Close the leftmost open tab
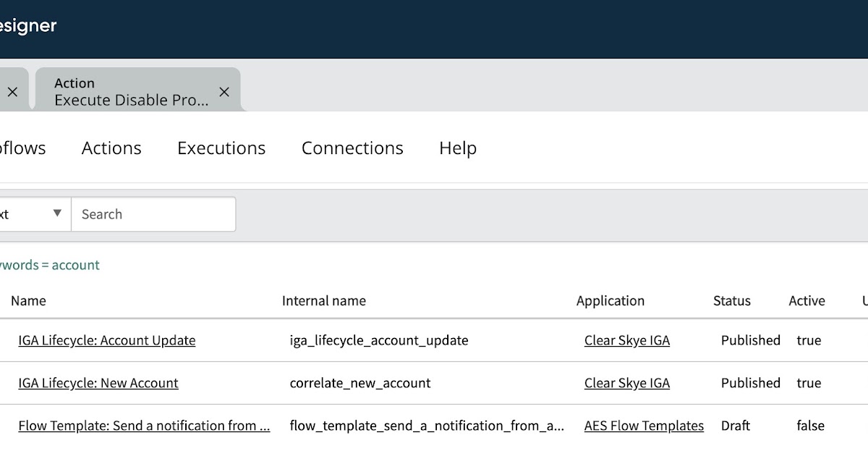 [12, 91]
